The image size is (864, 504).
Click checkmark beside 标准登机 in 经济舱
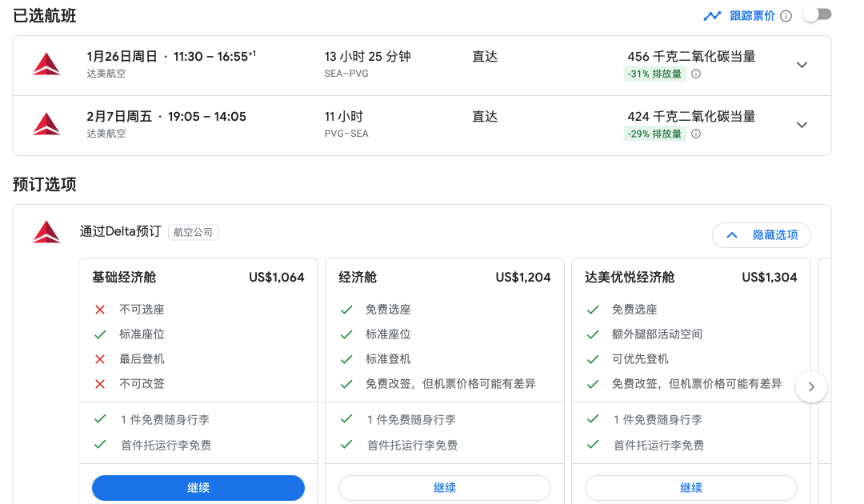346,360
